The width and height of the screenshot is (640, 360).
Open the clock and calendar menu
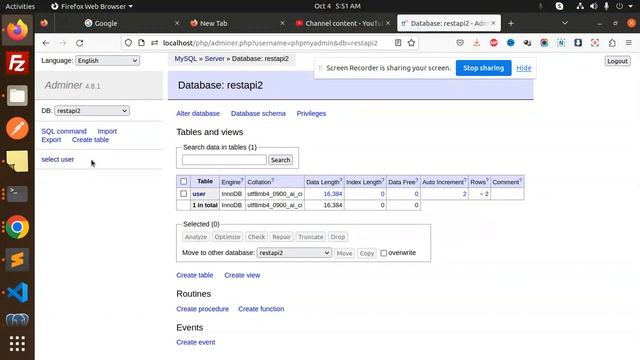point(337,6)
